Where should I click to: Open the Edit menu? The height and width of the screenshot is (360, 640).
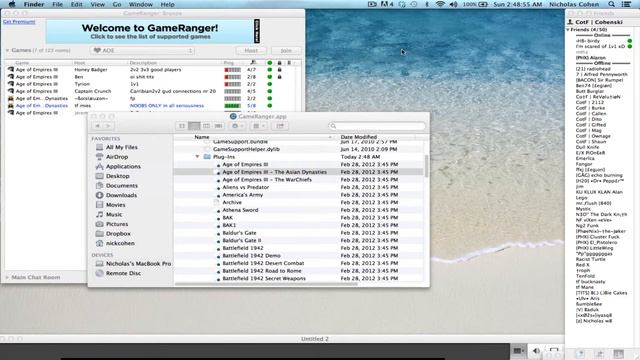[x=76, y=4]
